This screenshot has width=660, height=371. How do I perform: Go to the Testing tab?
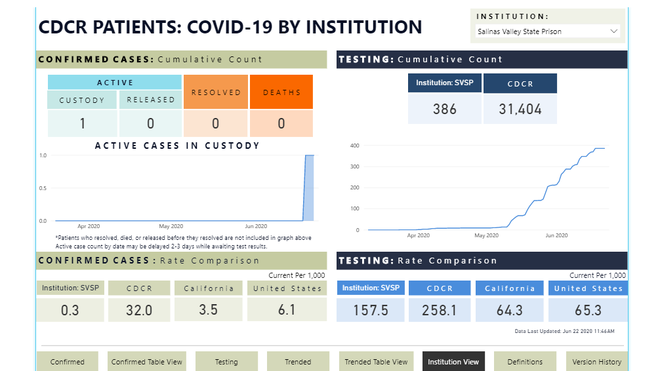[x=226, y=361]
